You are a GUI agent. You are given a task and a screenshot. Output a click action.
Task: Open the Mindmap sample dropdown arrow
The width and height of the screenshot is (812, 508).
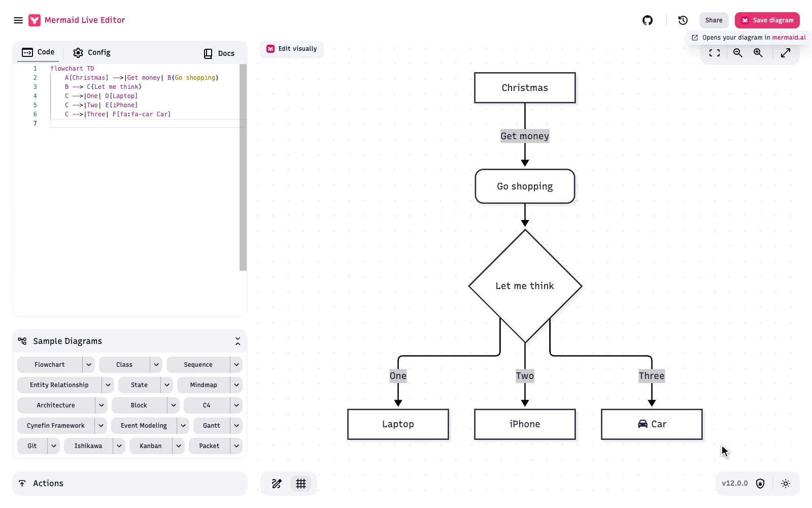236,385
